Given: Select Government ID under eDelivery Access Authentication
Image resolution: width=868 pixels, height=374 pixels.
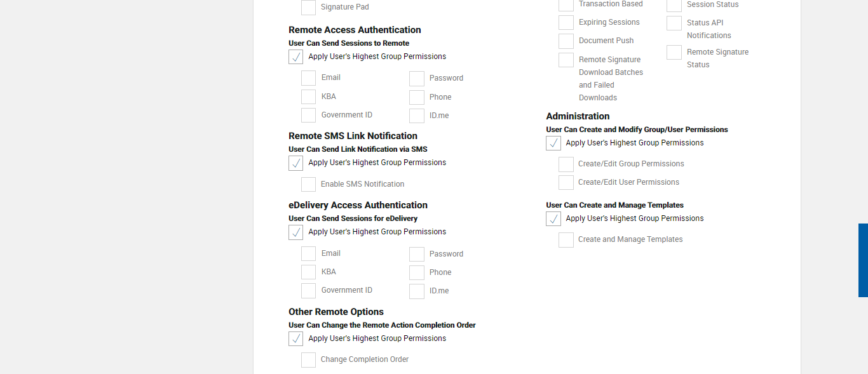Looking at the screenshot, I should pyautogui.click(x=308, y=291).
